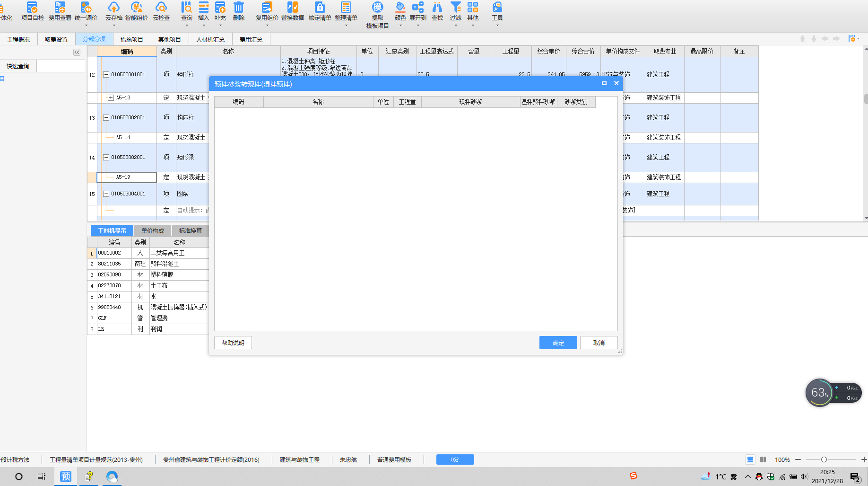The image size is (868, 486).
Task: Expand the A5-13 sub-item
Action: coord(111,98)
